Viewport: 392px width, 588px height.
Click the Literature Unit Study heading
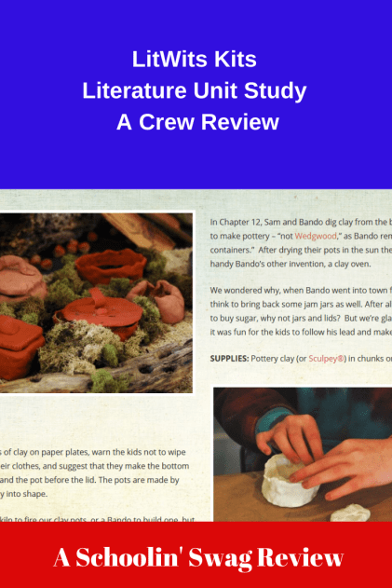pyautogui.click(x=194, y=90)
